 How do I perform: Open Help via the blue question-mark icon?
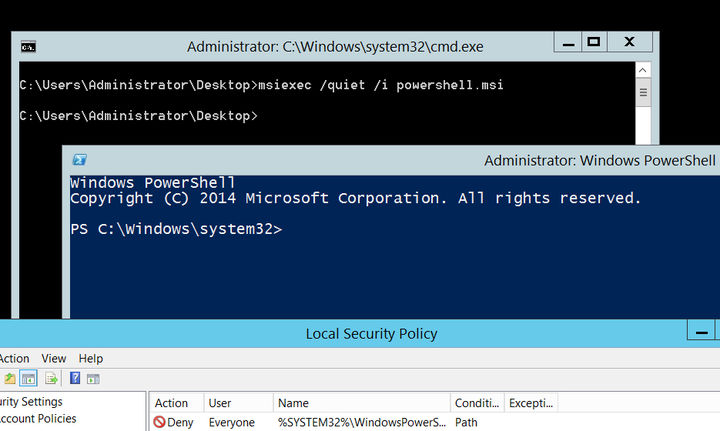click(75, 379)
